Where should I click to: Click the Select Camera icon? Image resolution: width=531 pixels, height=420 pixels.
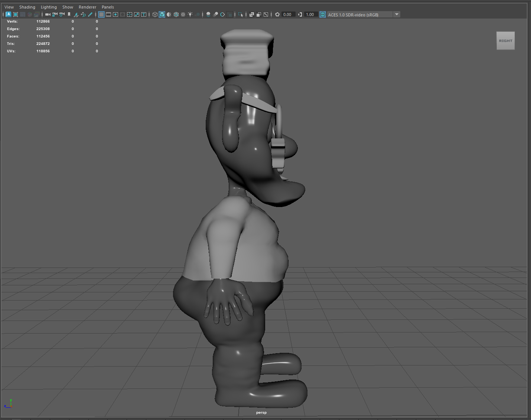point(48,14)
